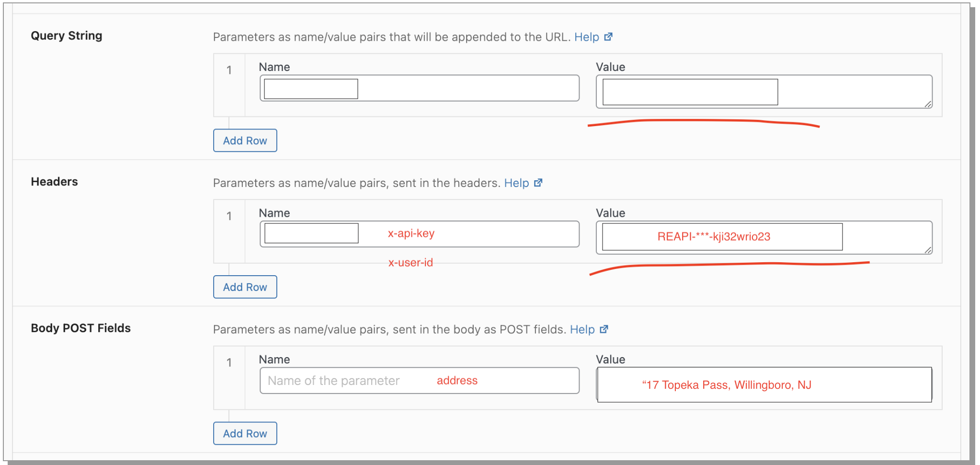
Task: Open the Body POST Fields Help link
Action: tap(582, 329)
